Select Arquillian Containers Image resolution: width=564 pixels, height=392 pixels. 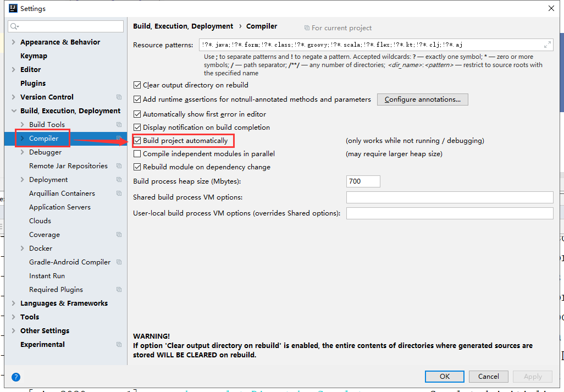point(62,194)
